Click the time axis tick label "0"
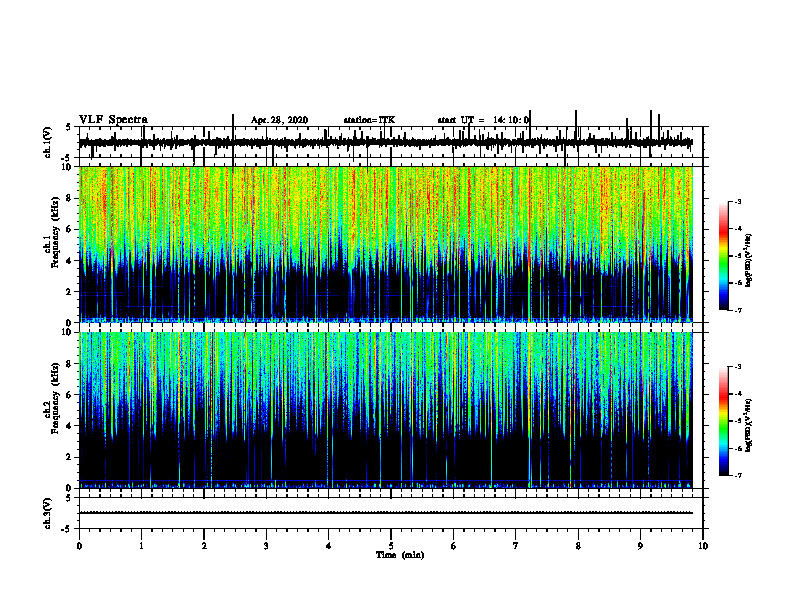Screen dimensions: 792x612 (79, 546)
